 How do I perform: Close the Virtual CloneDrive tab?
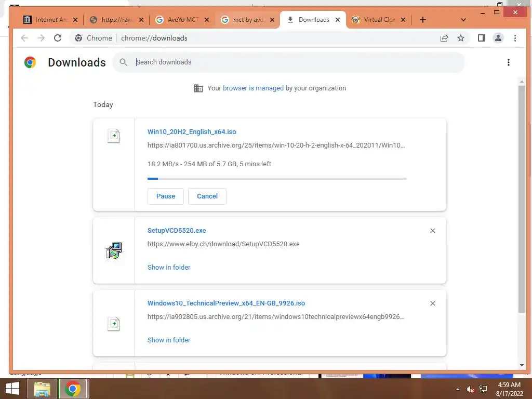tap(403, 20)
